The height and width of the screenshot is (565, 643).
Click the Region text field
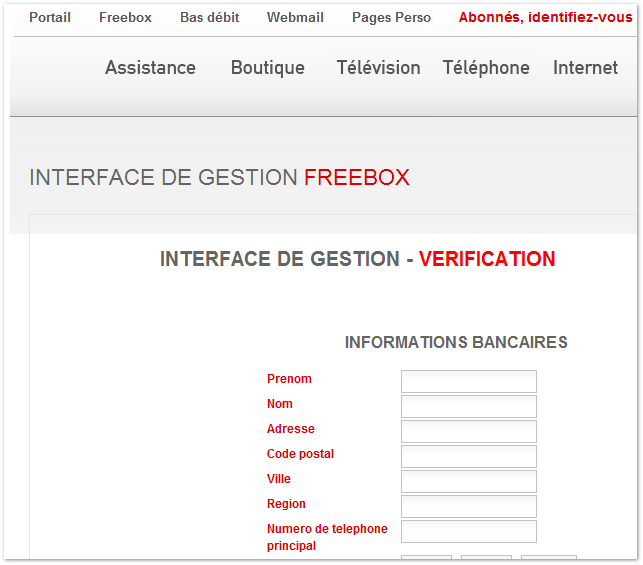tap(469, 506)
